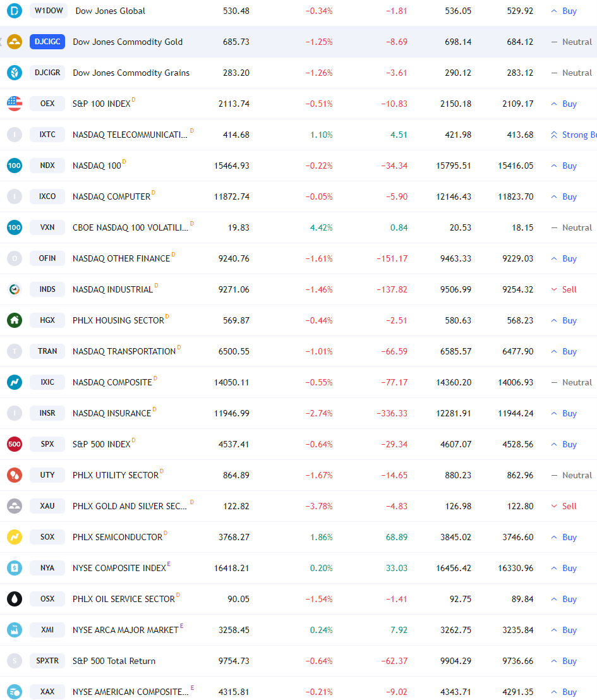The image size is (597, 700).
Task: Click the −336.33 change for INSR
Action: pos(392,413)
